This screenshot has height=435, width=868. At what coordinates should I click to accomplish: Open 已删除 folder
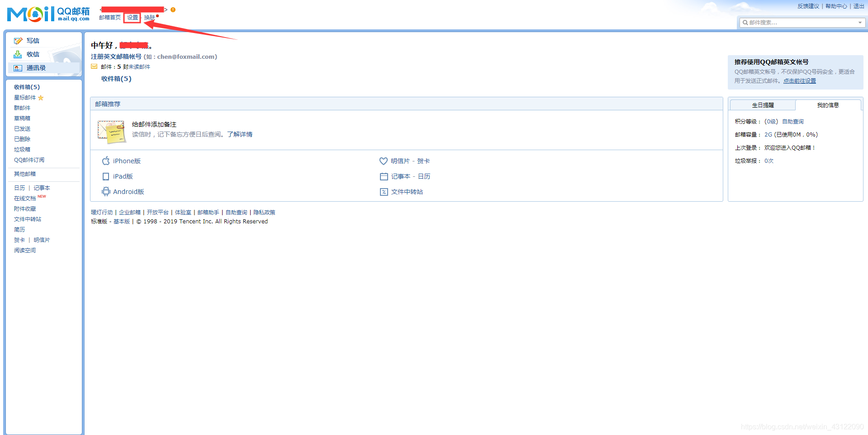point(22,139)
